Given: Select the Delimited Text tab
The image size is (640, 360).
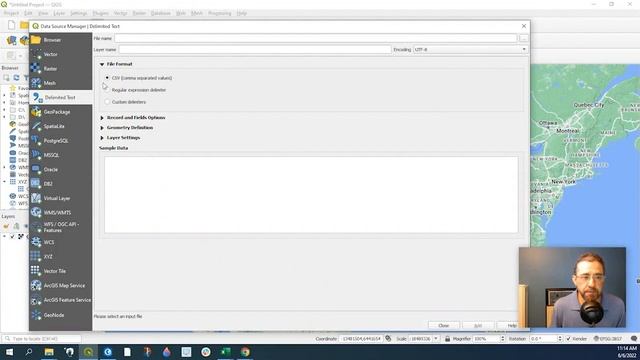Looking at the screenshot, I should click(60, 97).
